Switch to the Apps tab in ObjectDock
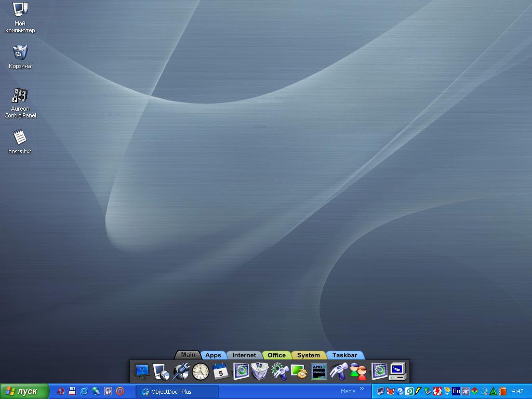The width and height of the screenshot is (532, 399). click(x=213, y=355)
